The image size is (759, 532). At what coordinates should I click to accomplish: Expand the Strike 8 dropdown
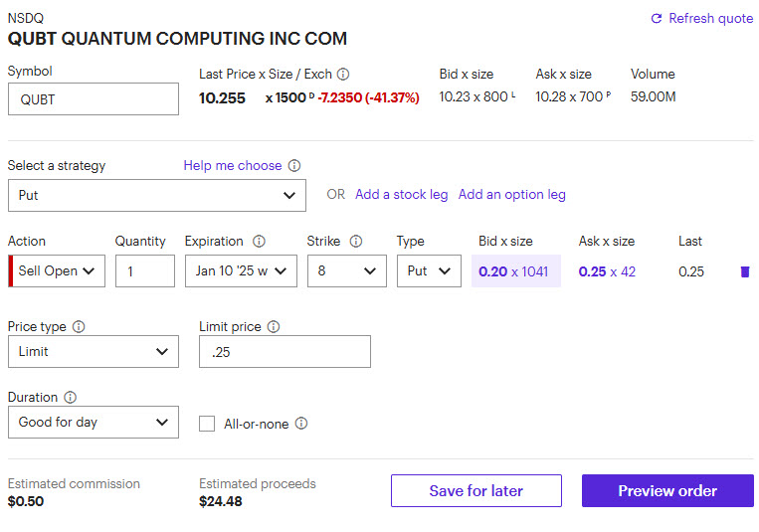pyautogui.click(x=346, y=271)
